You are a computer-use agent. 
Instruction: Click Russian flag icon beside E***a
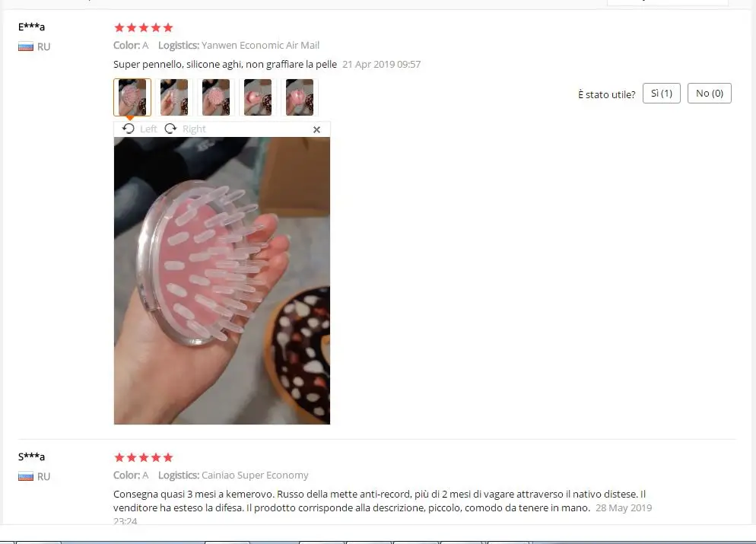(26, 46)
